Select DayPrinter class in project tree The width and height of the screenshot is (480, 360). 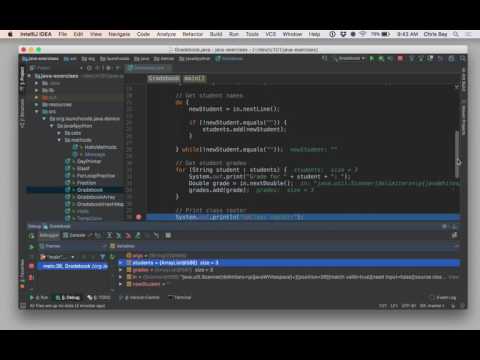89,161
